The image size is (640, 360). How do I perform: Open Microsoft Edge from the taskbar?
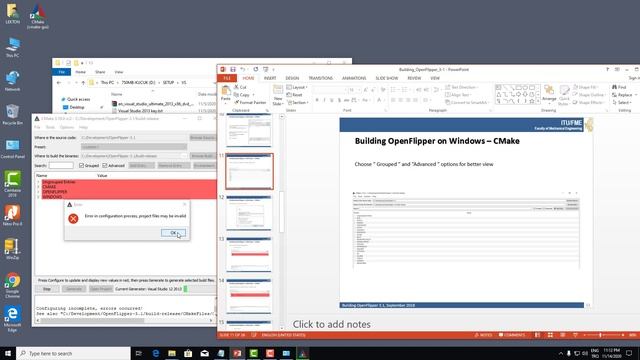(156, 353)
